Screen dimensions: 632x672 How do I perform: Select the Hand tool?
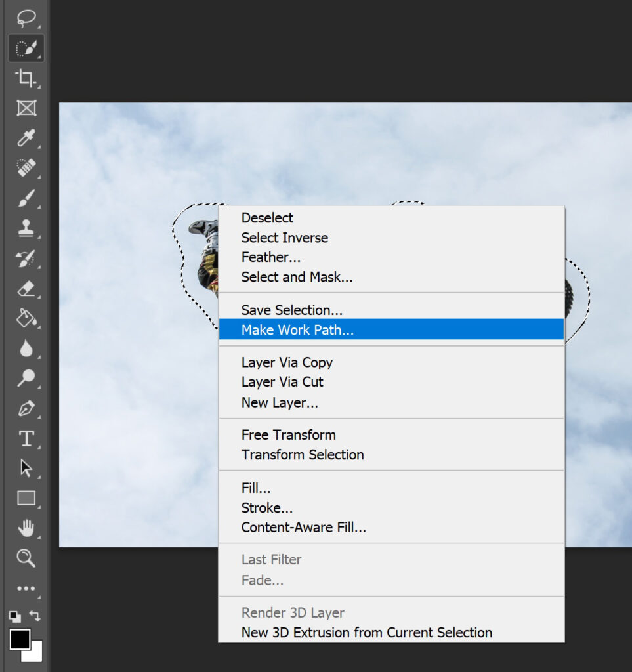(x=26, y=528)
